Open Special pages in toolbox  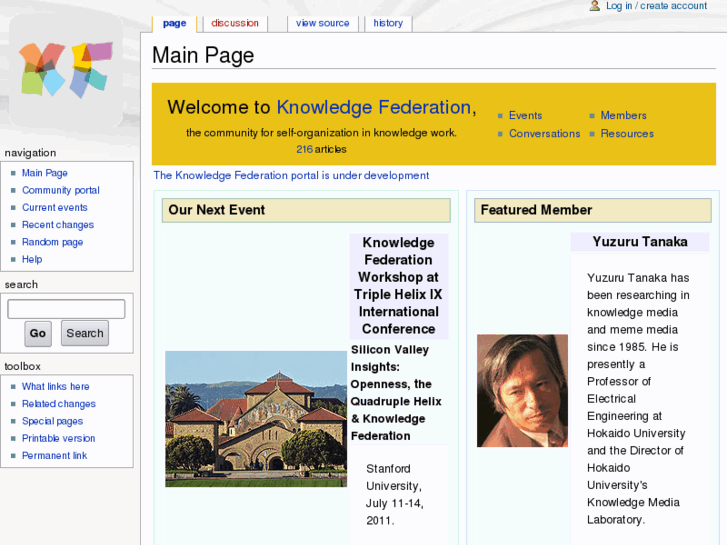click(x=52, y=421)
